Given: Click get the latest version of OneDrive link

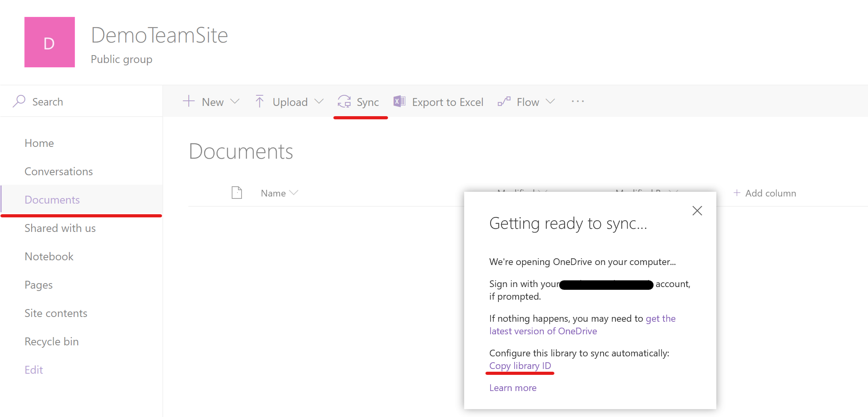Looking at the screenshot, I should pos(582,325).
